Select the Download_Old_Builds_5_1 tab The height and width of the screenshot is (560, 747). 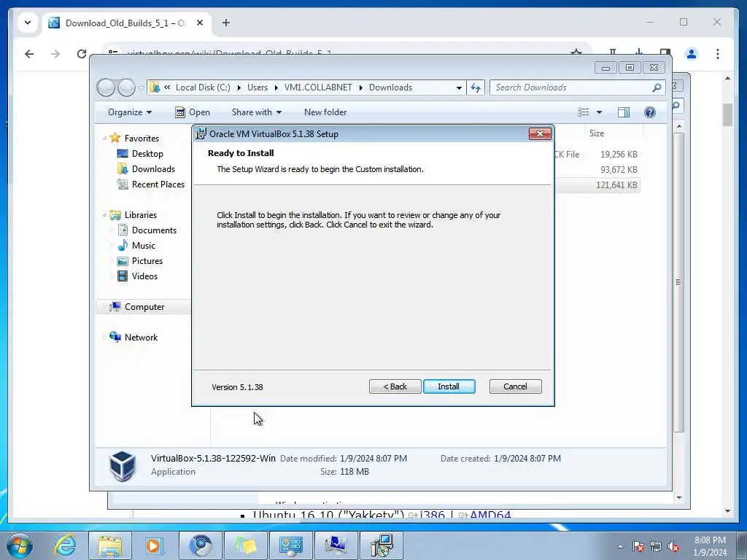(x=128, y=23)
